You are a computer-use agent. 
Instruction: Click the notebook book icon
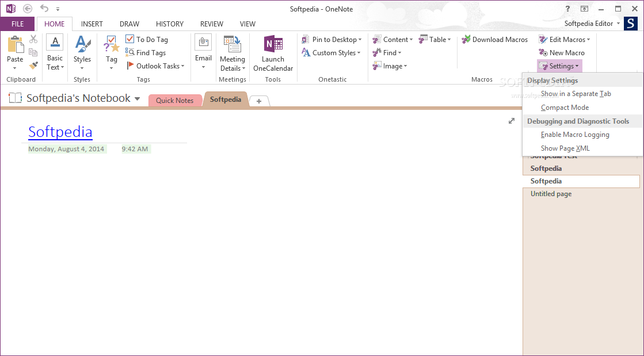click(15, 98)
